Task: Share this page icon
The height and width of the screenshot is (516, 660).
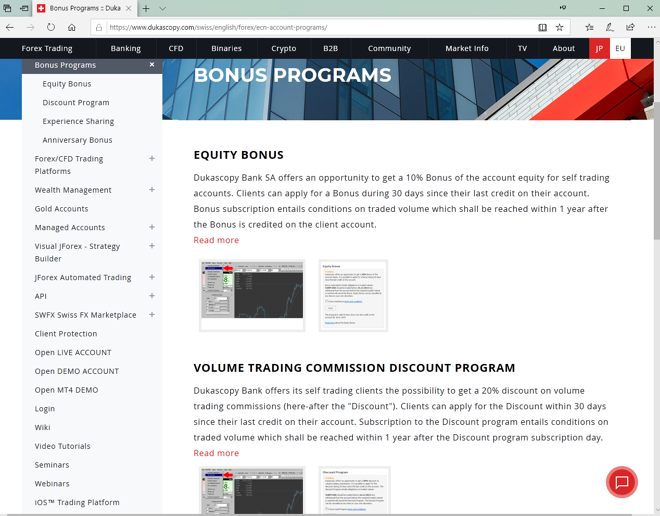Action: tap(630, 27)
